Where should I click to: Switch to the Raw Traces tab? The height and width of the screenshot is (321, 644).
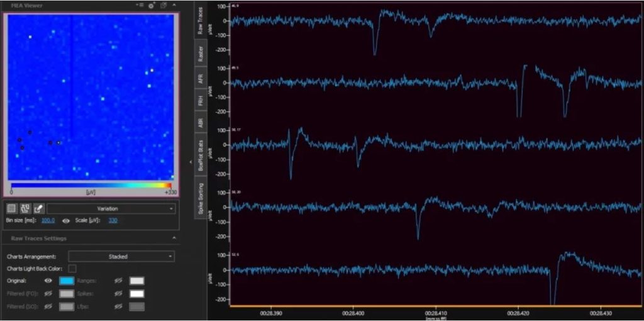(201, 20)
